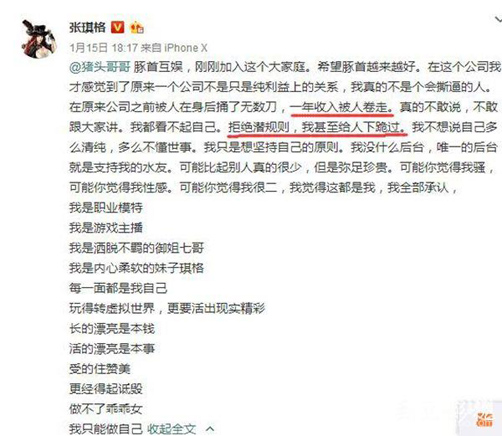Click the poster's avatar picture

(39, 39)
